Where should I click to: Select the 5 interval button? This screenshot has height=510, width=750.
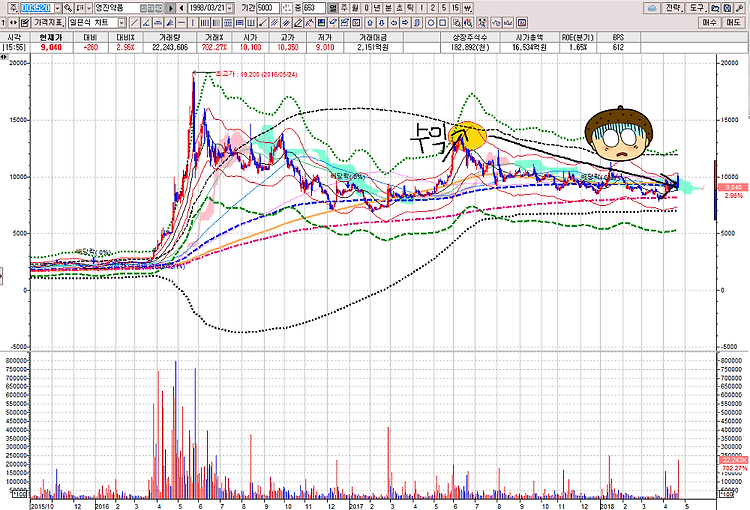point(444,8)
